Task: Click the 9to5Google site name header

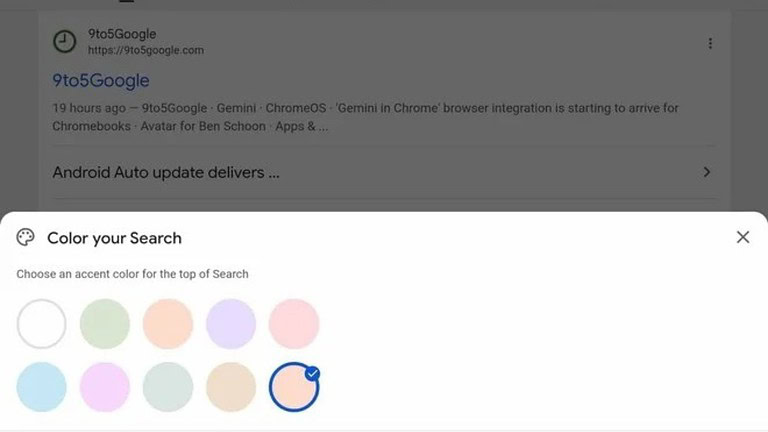Action: click(x=122, y=34)
